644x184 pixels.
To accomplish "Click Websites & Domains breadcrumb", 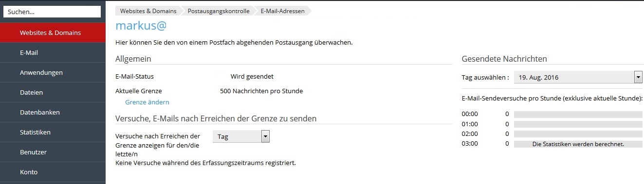I will tap(147, 11).
